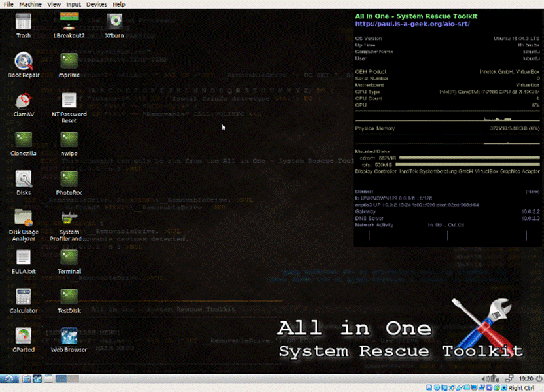Screen dimensions: 544x392
Task: Select the Terminal desktop icon
Action: 69,262
